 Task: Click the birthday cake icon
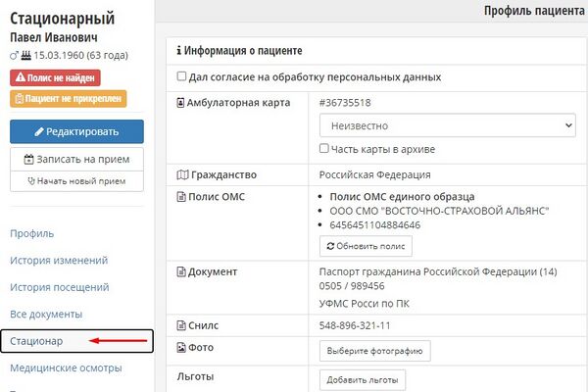tap(25, 55)
